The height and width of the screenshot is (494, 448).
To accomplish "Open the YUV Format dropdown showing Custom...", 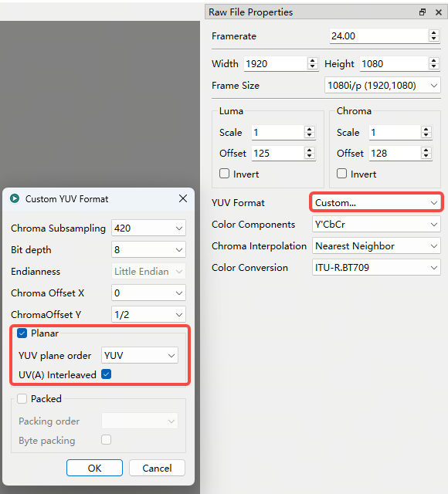I will [x=377, y=202].
